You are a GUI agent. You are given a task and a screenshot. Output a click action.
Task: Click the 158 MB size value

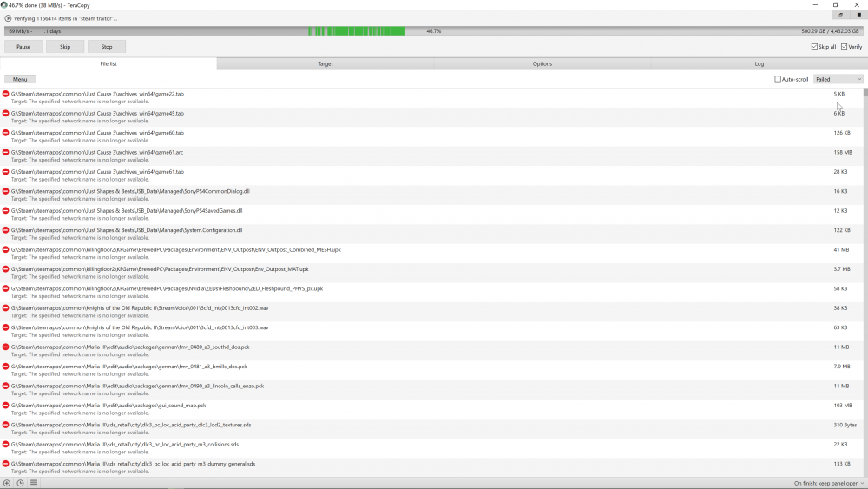pyautogui.click(x=843, y=152)
